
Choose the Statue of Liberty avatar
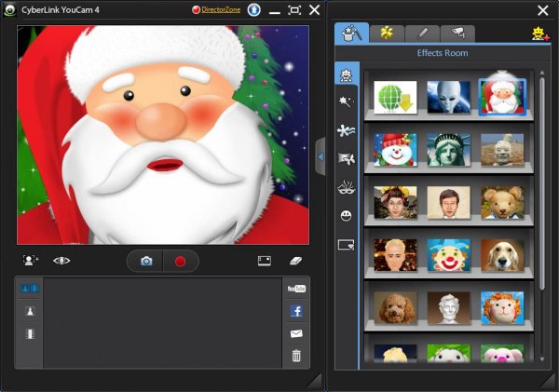448,150
